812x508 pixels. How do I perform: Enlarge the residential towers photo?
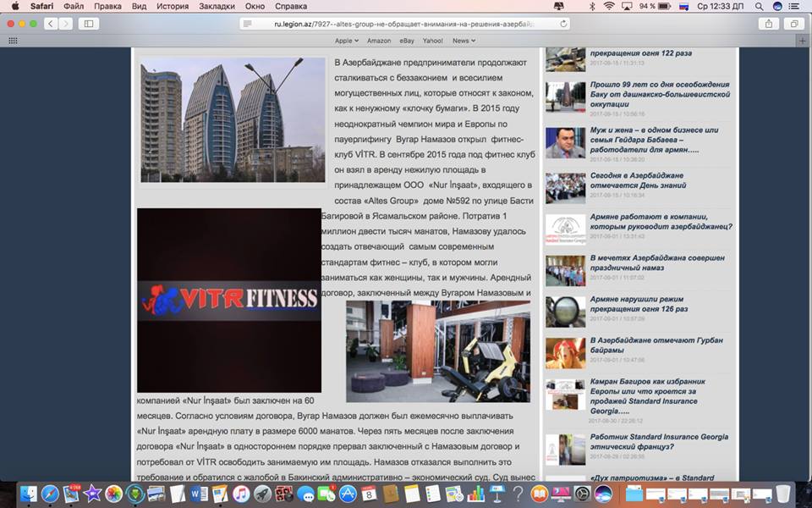[x=233, y=119]
